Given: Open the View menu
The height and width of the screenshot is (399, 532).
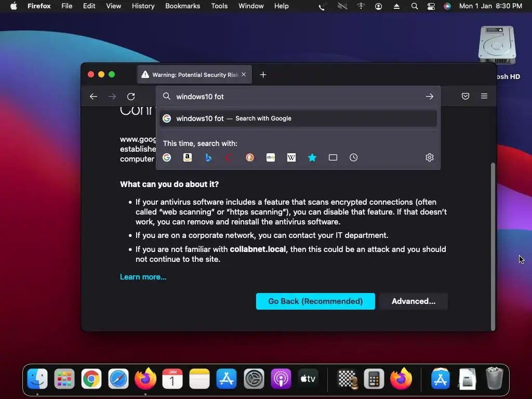Looking at the screenshot, I should tap(113, 6).
